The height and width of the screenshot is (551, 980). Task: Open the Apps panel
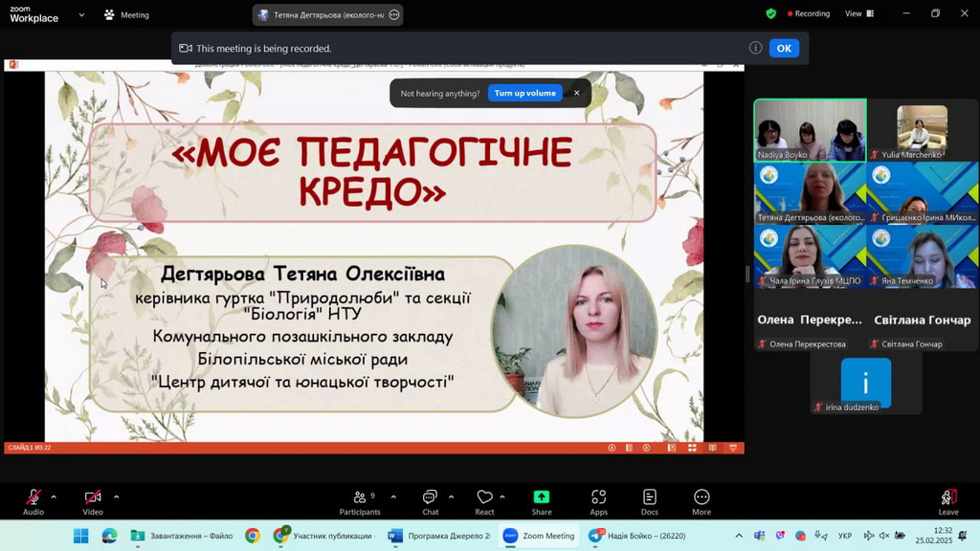pos(598,501)
